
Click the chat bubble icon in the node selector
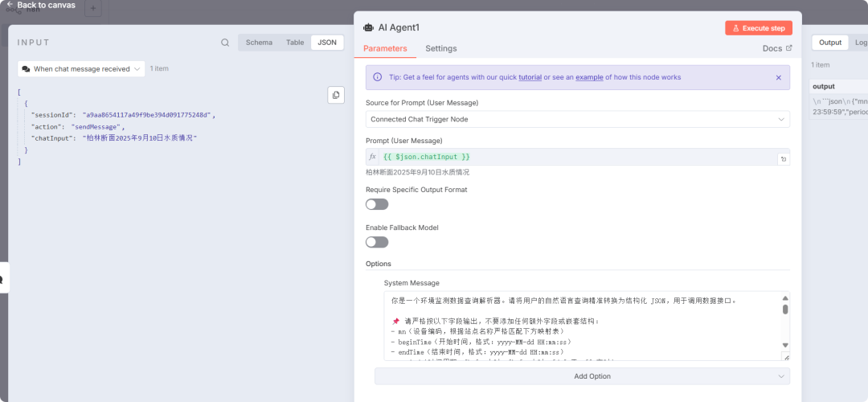[x=26, y=69]
